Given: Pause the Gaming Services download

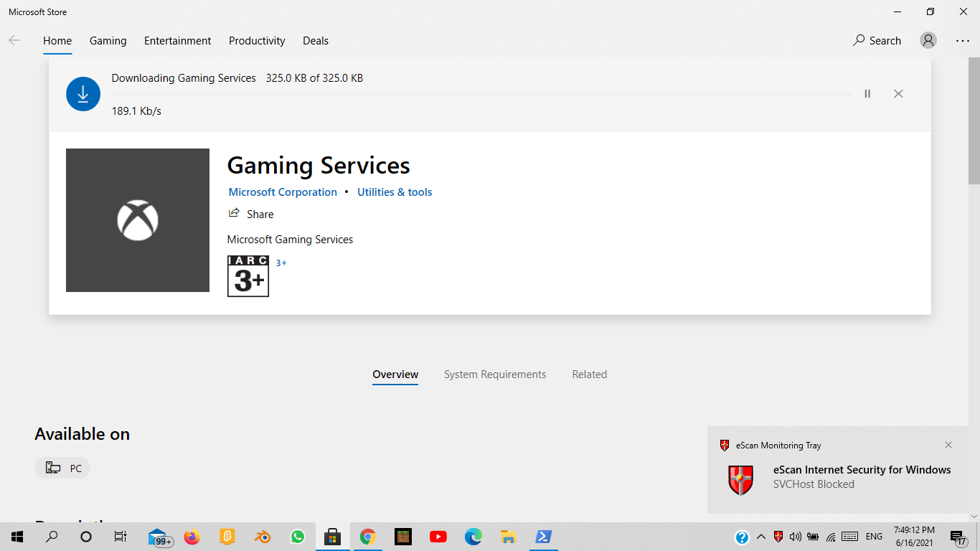Looking at the screenshot, I should 867,94.
